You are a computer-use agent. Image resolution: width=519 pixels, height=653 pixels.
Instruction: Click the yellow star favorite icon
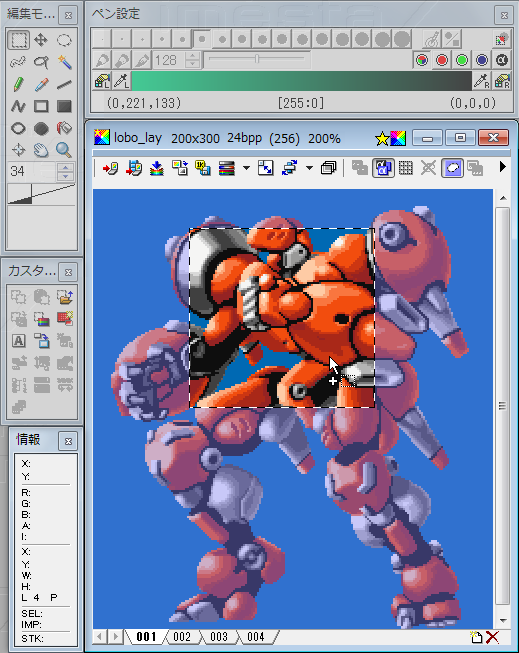(382, 138)
